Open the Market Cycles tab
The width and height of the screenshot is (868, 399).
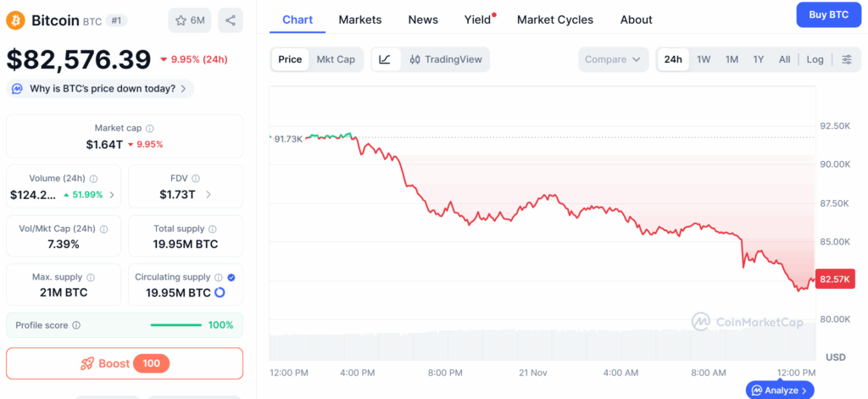click(x=554, y=19)
